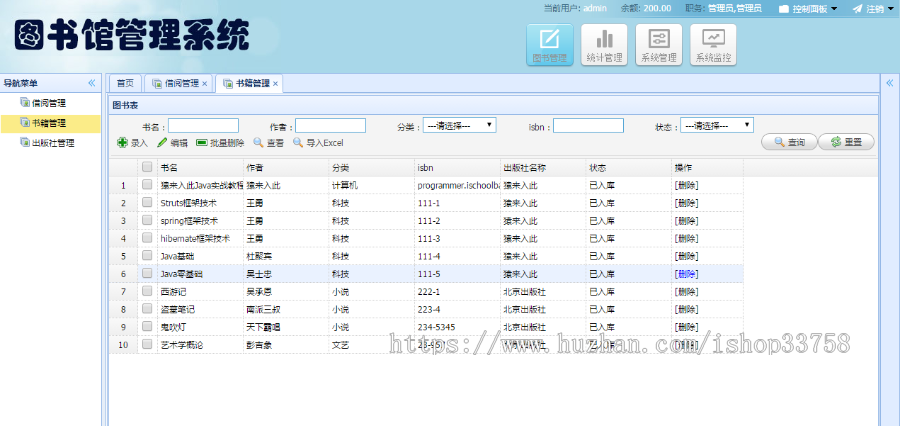Click the 注销 logout icon

(858, 9)
